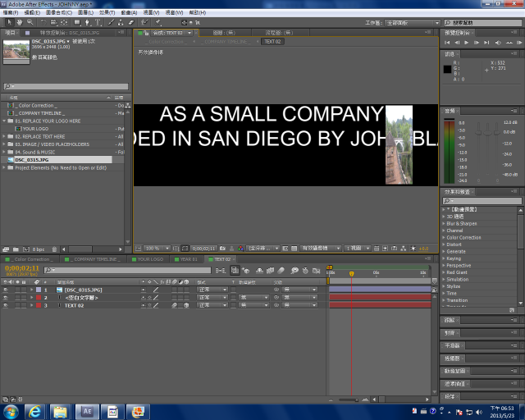Enable Frame Blending for timeline layers
This screenshot has height=420, width=525.
pos(270,270)
